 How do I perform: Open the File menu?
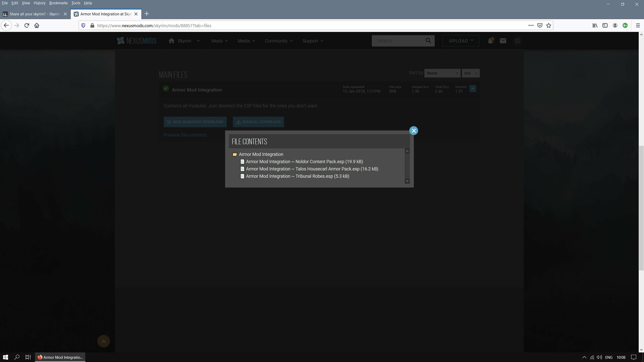click(5, 3)
